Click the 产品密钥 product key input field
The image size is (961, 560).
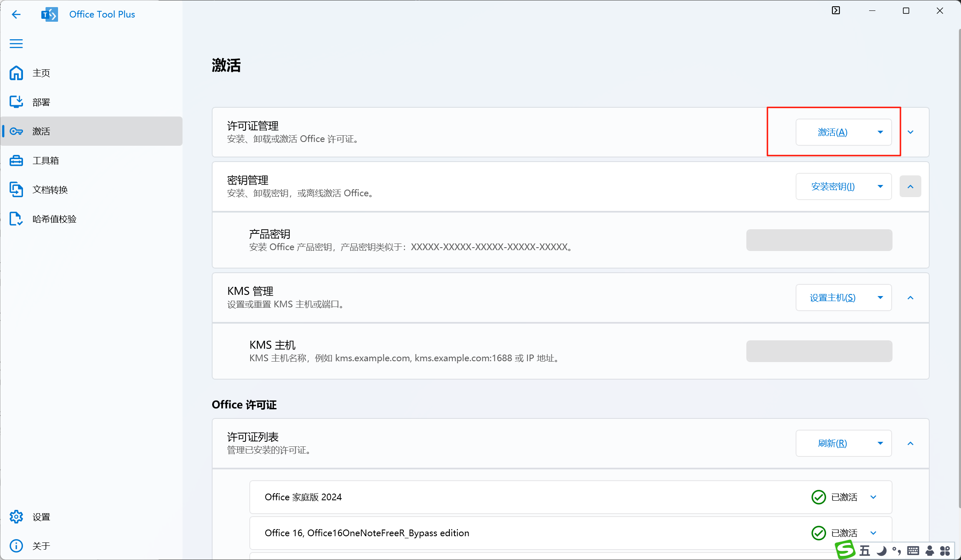click(x=819, y=240)
